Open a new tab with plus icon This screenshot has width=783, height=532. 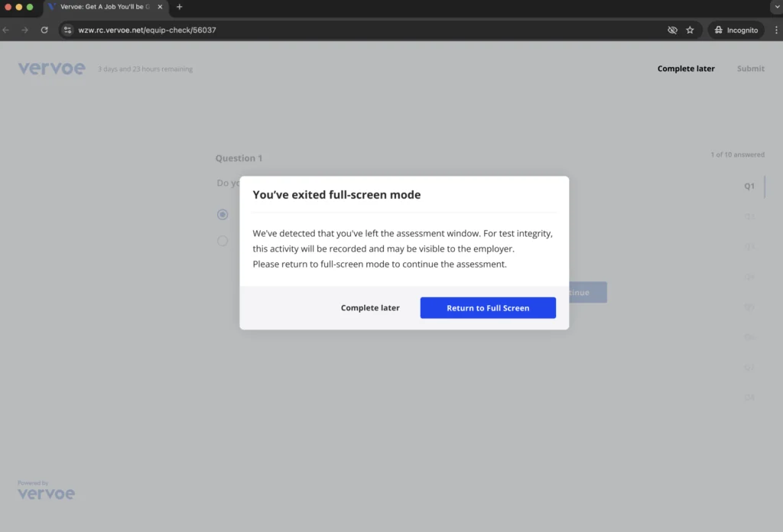[x=180, y=7]
